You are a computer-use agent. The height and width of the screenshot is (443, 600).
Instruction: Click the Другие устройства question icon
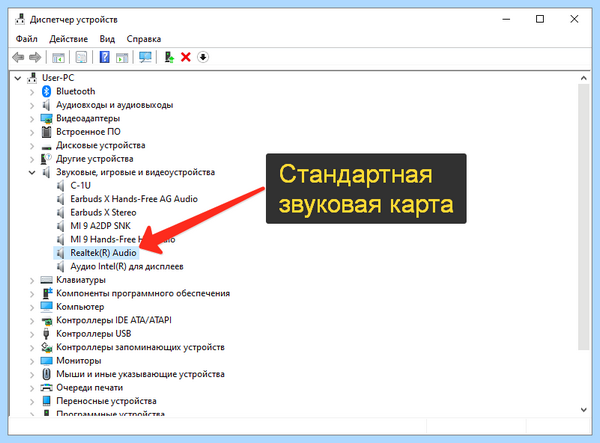(x=46, y=158)
